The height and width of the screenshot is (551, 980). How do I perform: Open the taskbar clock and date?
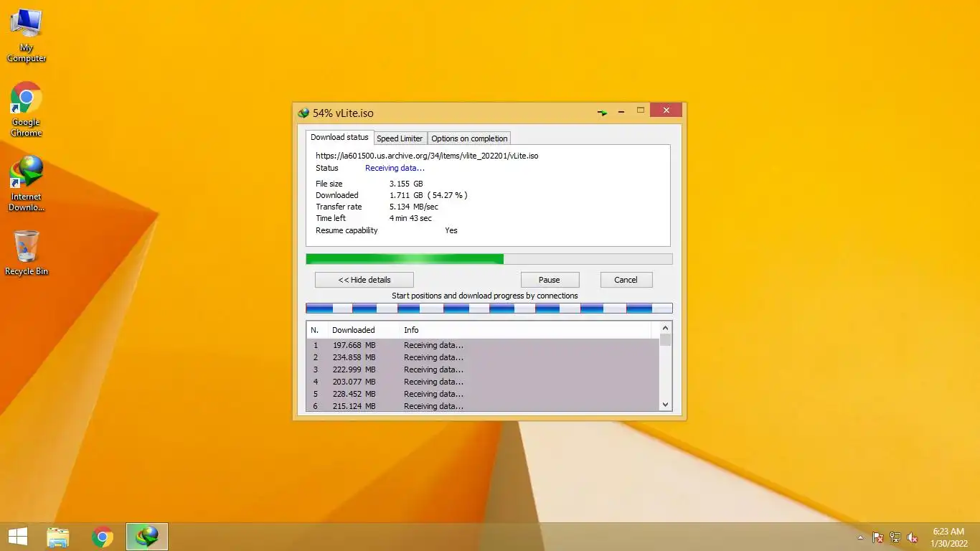click(948, 537)
